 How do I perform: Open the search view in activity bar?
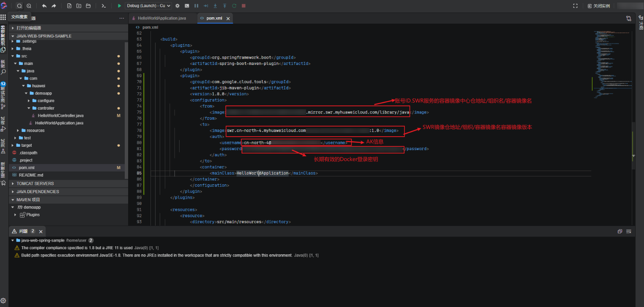pos(3,67)
